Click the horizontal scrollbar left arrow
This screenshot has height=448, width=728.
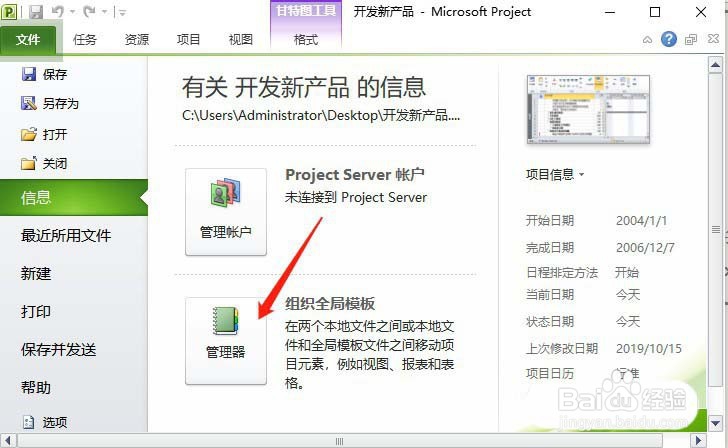tap(8, 441)
